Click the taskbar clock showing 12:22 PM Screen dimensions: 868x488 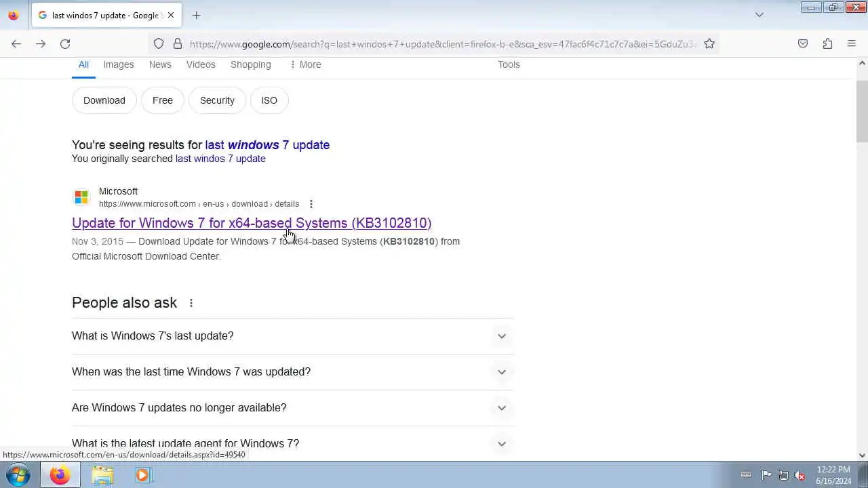(x=833, y=475)
